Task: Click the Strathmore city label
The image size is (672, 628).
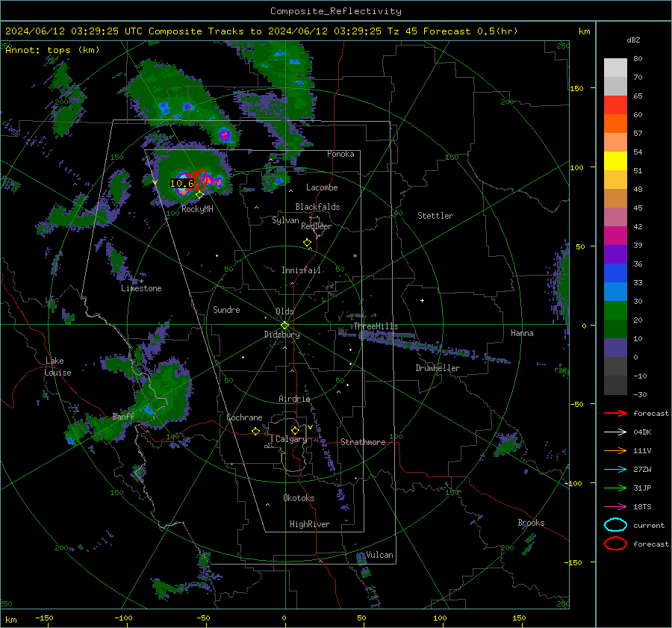Action: click(x=364, y=442)
